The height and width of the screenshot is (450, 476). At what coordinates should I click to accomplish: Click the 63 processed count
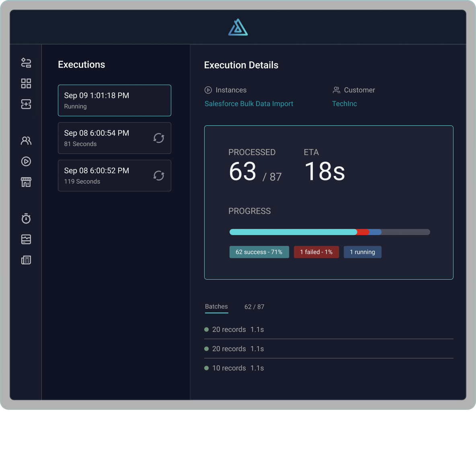tap(242, 172)
